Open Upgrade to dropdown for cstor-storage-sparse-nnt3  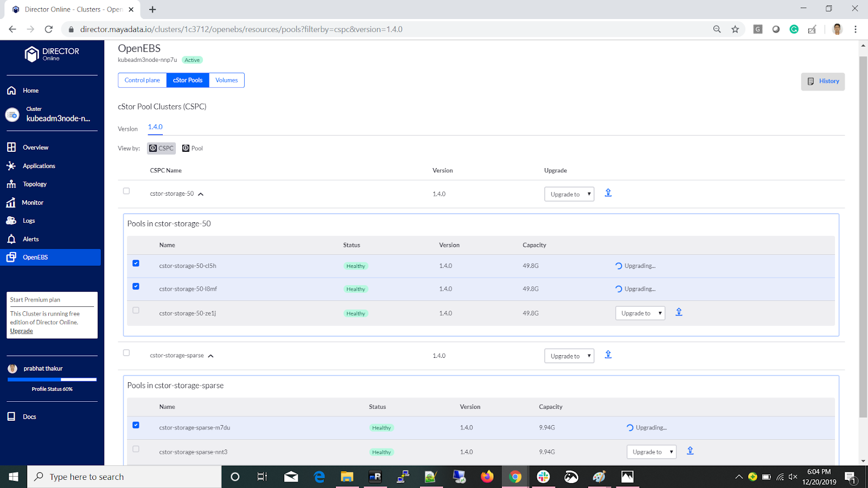(x=652, y=452)
